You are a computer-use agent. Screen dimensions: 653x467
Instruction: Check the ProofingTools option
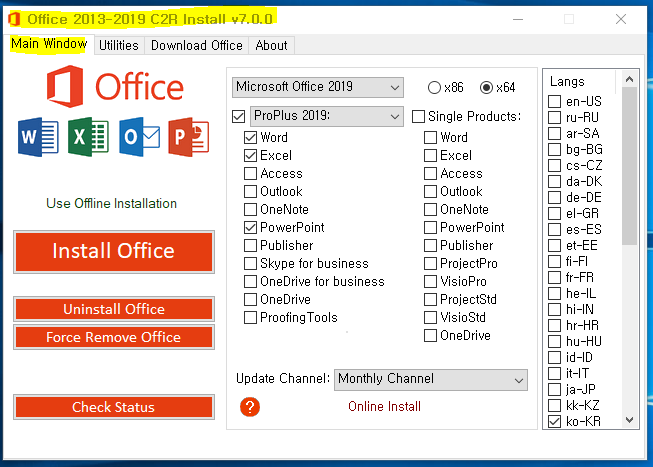click(250, 317)
